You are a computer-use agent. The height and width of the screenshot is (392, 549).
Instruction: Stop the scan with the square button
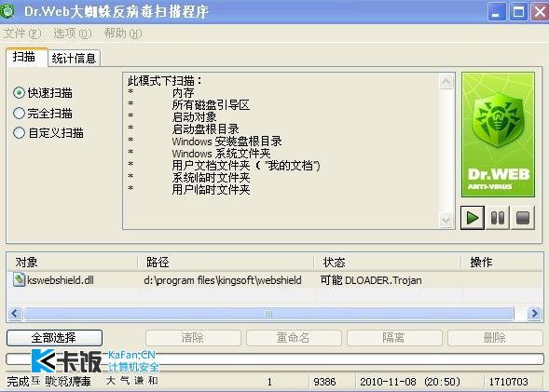[523, 218]
